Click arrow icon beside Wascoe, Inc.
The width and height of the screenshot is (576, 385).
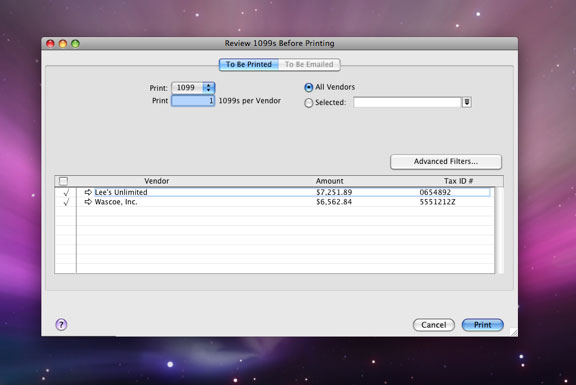click(x=88, y=202)
